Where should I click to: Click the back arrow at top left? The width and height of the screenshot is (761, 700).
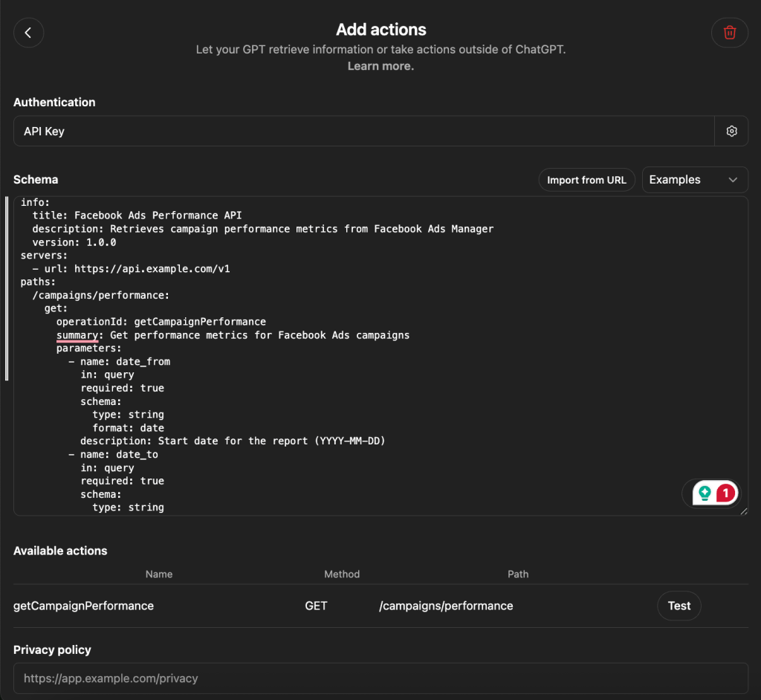[28, 32]
